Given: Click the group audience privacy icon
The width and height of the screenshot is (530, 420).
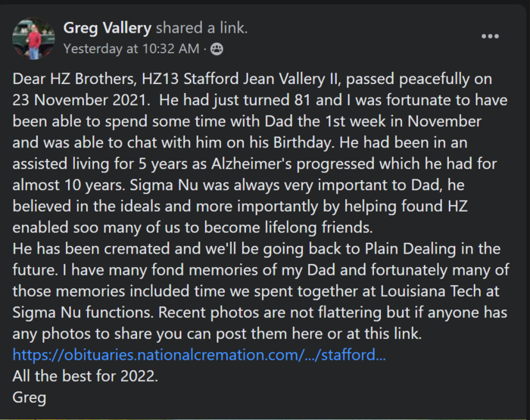Looking at the screenshot, I should pos(217,49).
